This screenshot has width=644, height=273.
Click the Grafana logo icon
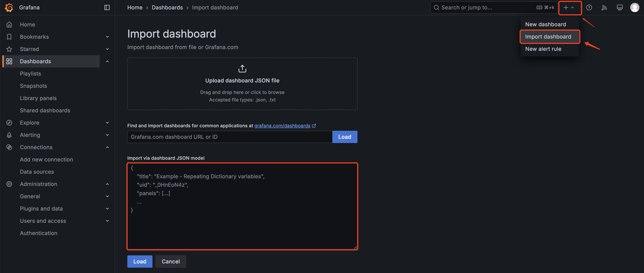pos(9,7)
